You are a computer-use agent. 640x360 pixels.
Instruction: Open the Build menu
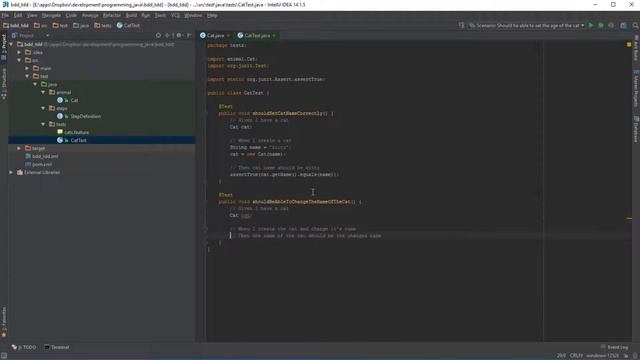(131, 15)
